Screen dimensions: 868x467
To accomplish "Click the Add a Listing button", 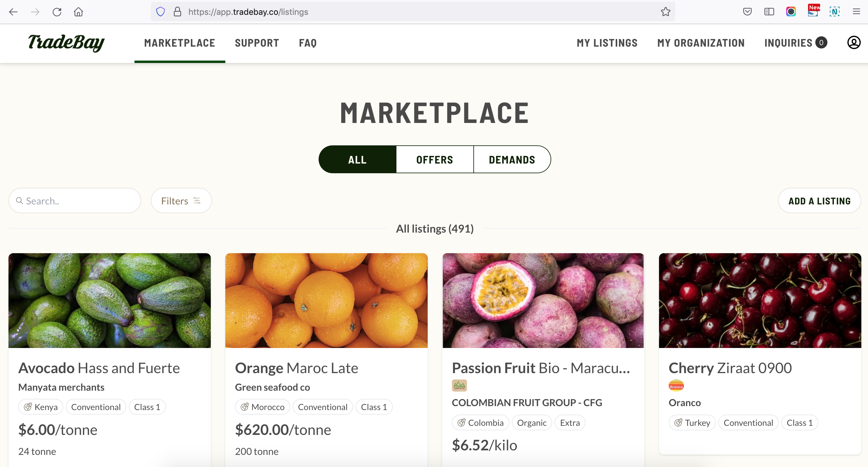I will 820,201.
